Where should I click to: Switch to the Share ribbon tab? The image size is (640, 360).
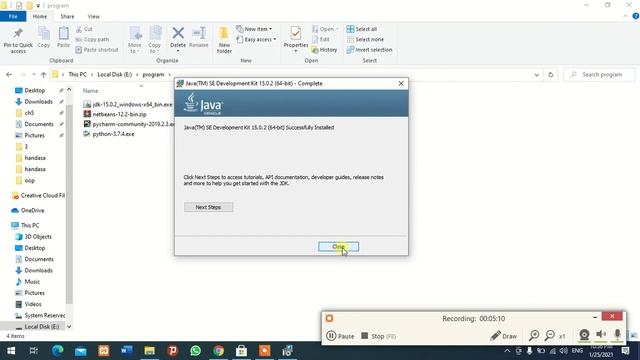tap(67, 16)
